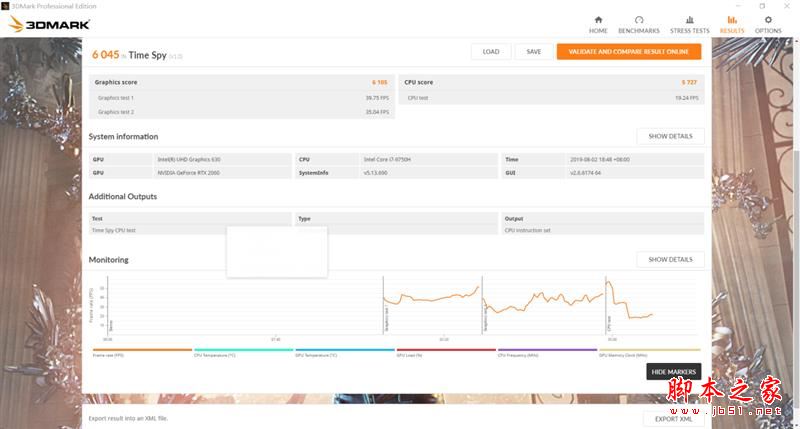Click the 35.04 FPS value
The image size is (800, 429).
coord(377,112)
